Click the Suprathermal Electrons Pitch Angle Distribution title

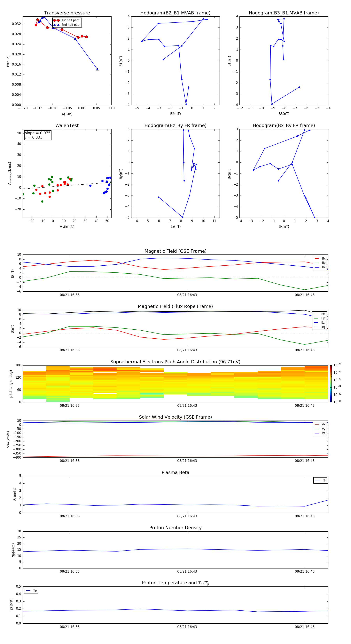click(x=175, y=362)
